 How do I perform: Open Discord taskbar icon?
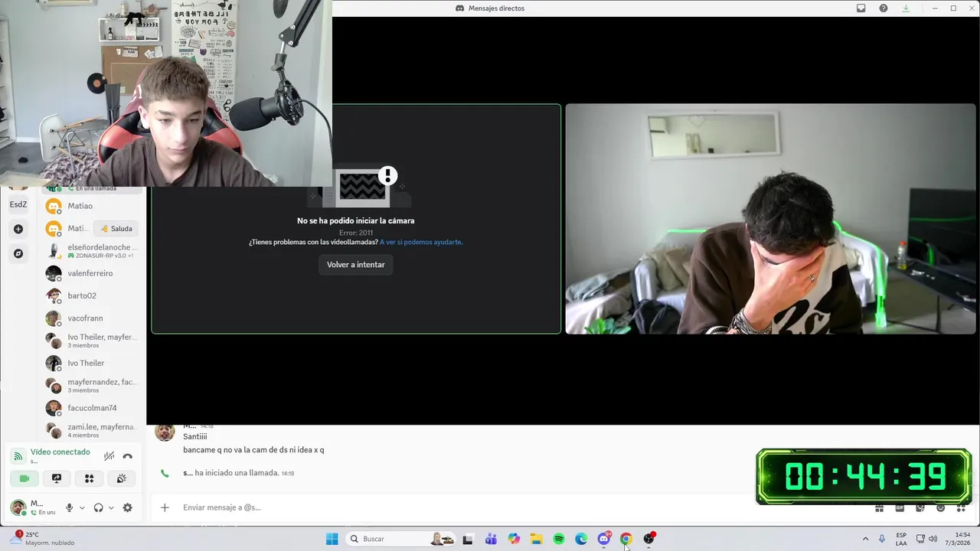[x=604, y=539]
